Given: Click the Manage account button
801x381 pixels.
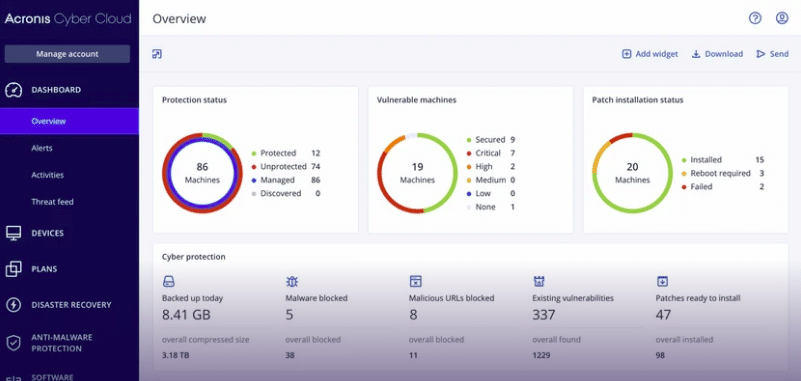Looking at the screenshot, I should (x=67, y=54).
